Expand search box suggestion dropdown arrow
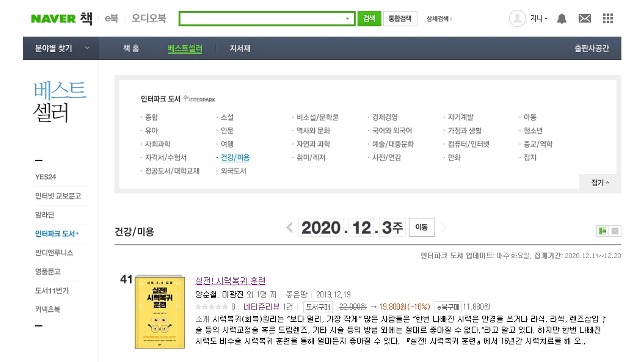 (x=347, y=19)
